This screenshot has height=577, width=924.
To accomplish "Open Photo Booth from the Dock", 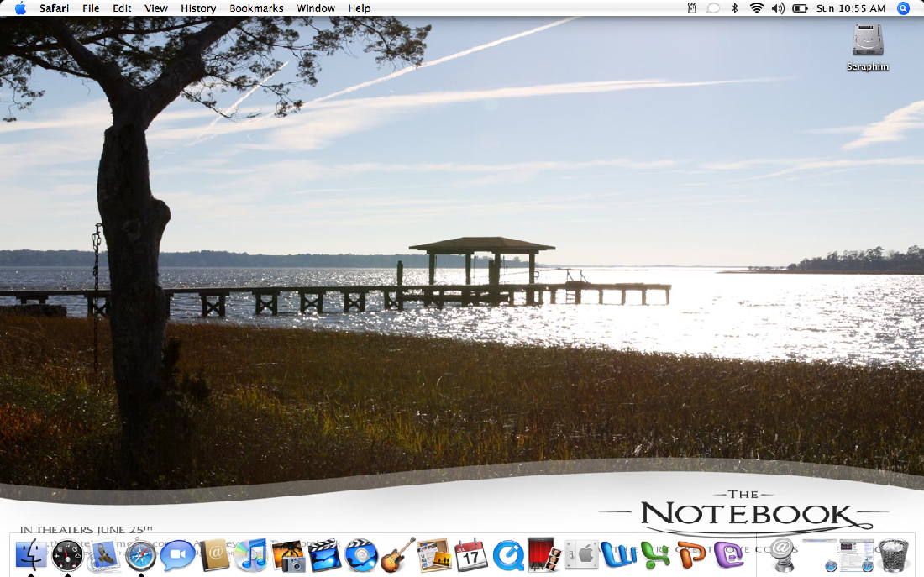I will 544,555.
